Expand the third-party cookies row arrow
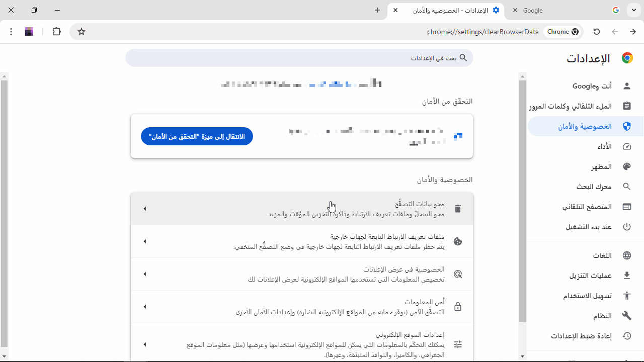 [145, 241]
